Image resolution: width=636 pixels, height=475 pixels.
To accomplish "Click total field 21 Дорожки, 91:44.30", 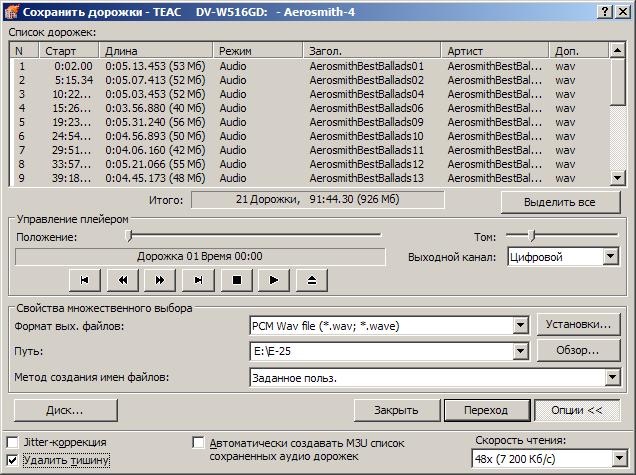I will pyautogui.click(x=318, y=200).
